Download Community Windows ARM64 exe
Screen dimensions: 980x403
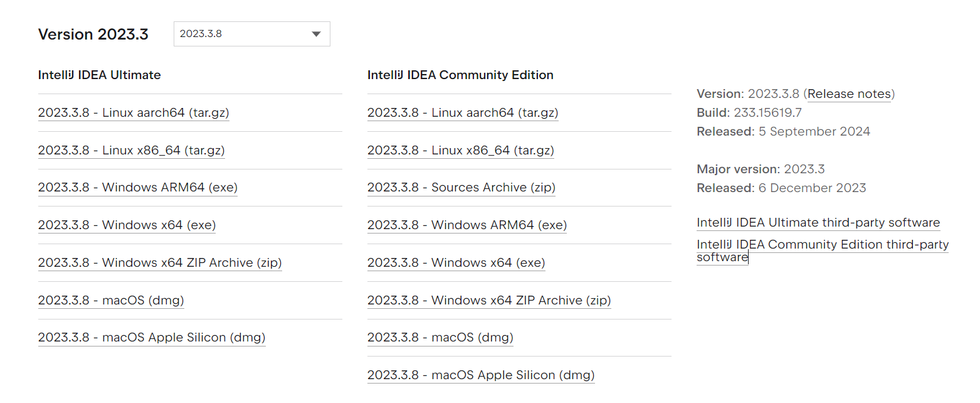coord(467,225)
